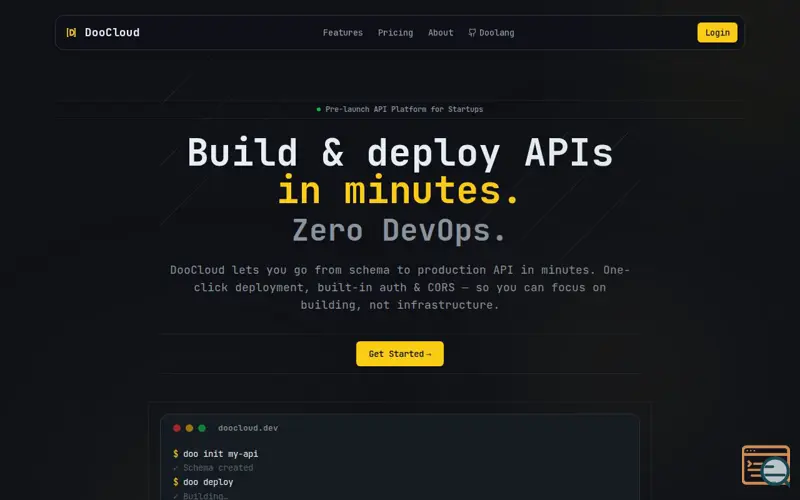Viewport: 800px width, 500px height.
Task: Click the Pre-launch API Platform badge text
Action: (x=404, y=109)
